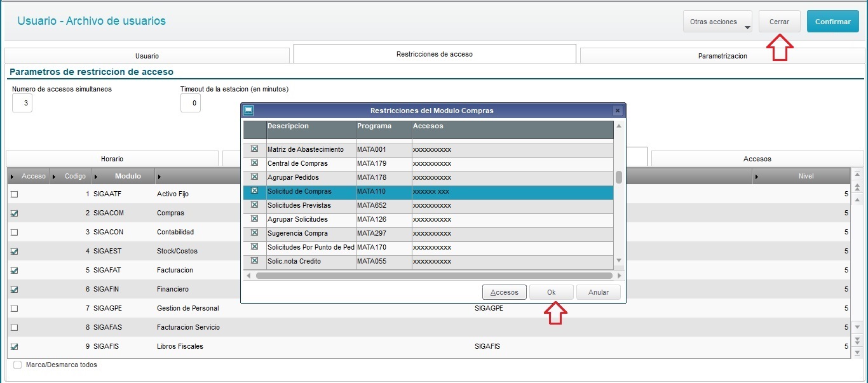Image resolution: width=868 pixels, height=383 pixels.
Task: Click the dialog icon in Restricciones del Modulo Compras title bar
Action: 248,110
